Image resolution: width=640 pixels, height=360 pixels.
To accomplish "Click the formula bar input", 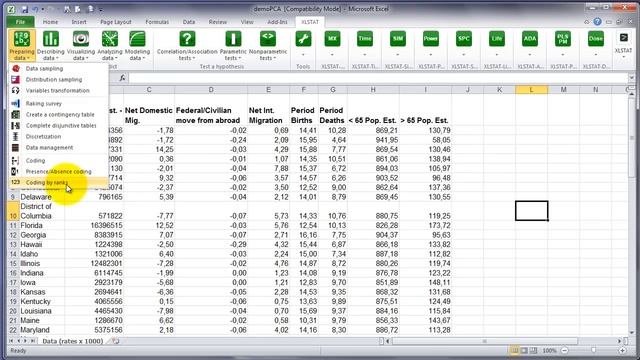I will (378, 78).
